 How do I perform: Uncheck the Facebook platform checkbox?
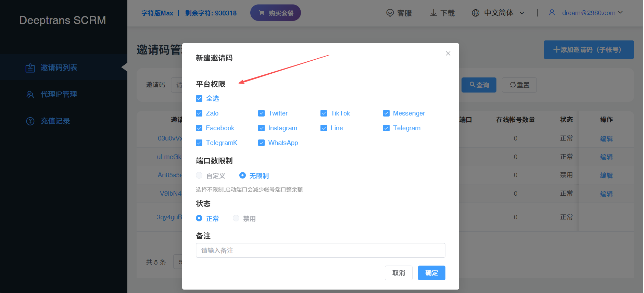[x=199, y=128]
